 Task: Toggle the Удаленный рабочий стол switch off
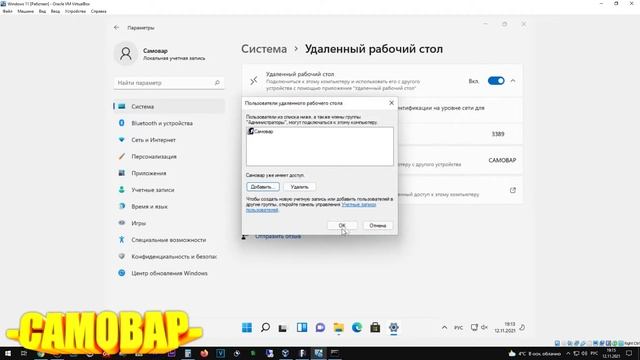(496, 81)
